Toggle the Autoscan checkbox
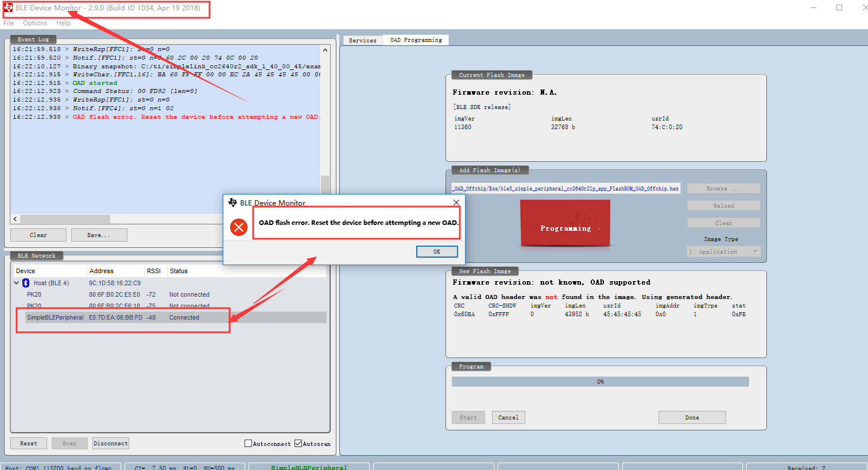Viewport: 868px width, 470px height. point(299,444)
